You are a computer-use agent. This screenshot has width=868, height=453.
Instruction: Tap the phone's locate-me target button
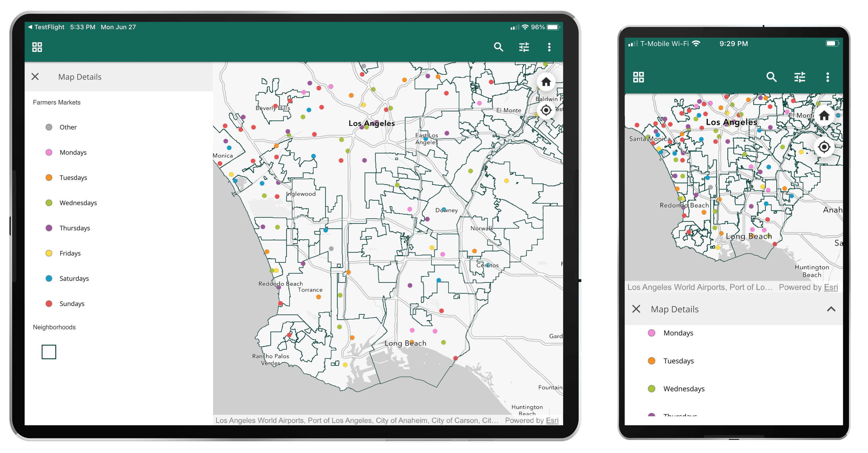pyautogui.click(x=824, y=147)
